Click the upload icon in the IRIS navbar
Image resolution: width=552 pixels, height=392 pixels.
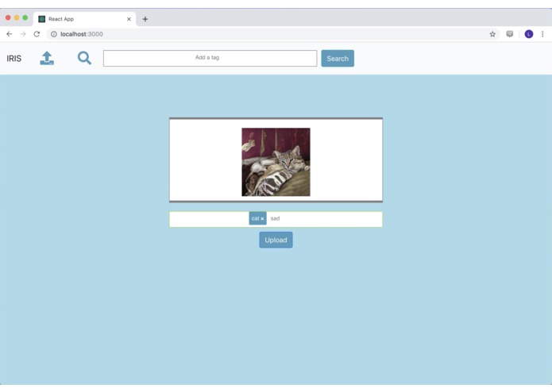(47, 59)
